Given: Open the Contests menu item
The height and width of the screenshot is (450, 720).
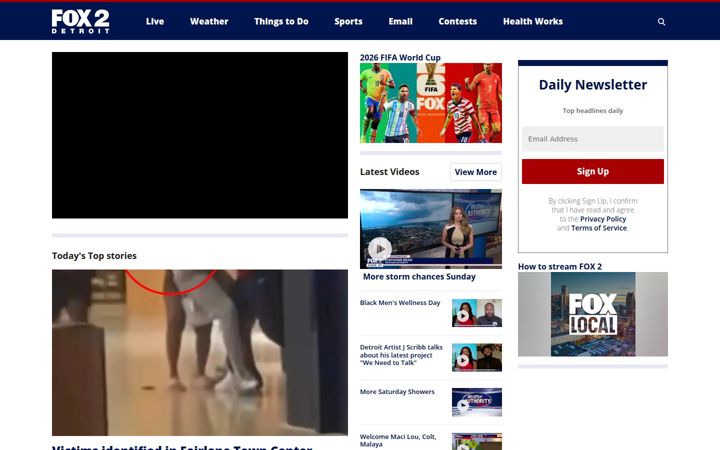Looking at the screenshot, I should click(457, 21).
